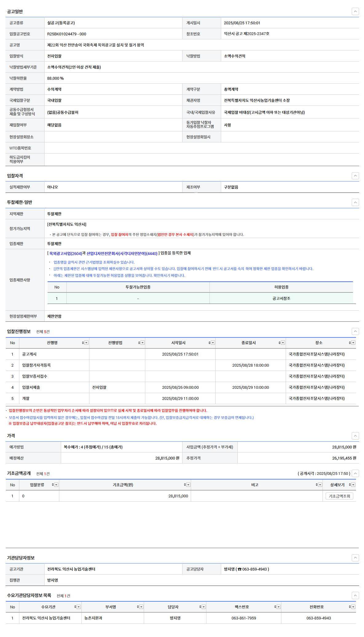The image size is (364, 637).
Task: Open the 산업디자인전문회사(시각디자인분야)(4440) link
Action: pyautogui.click(x=122, y=253)
